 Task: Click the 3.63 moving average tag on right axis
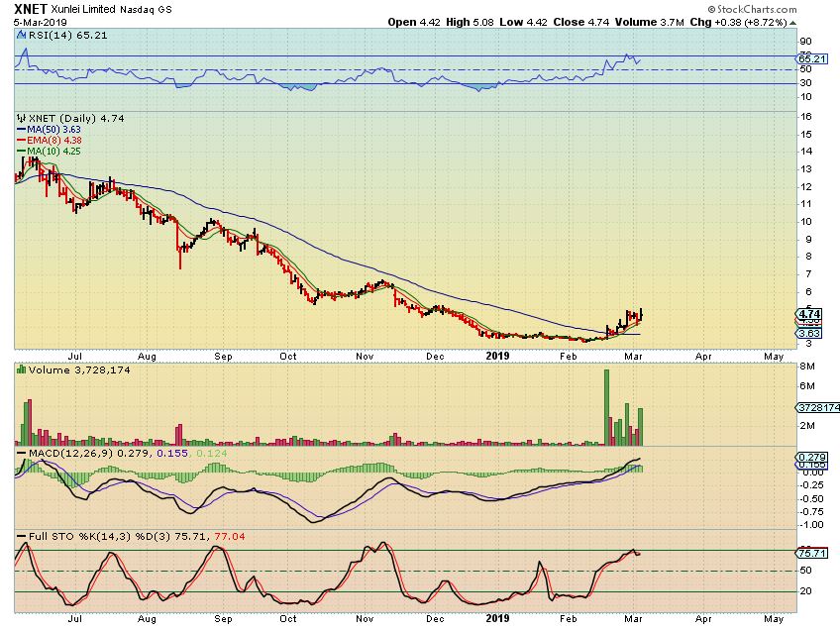pos(809,333)
